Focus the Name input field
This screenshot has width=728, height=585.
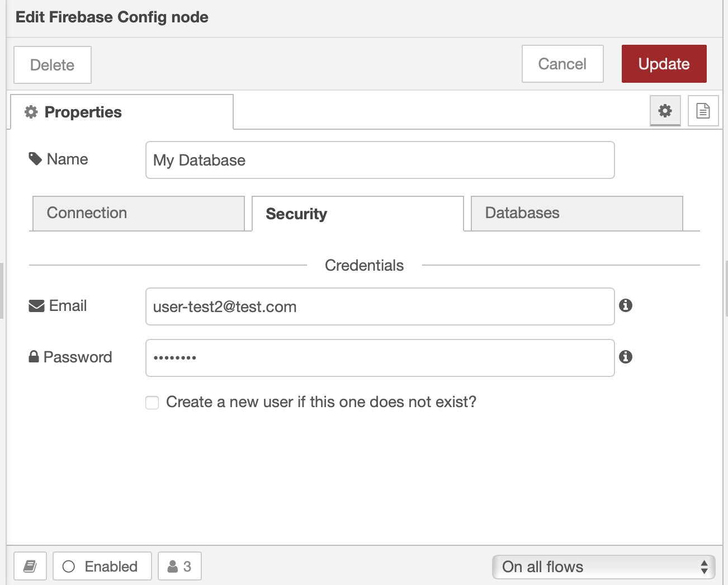click(x=380, y=160)
